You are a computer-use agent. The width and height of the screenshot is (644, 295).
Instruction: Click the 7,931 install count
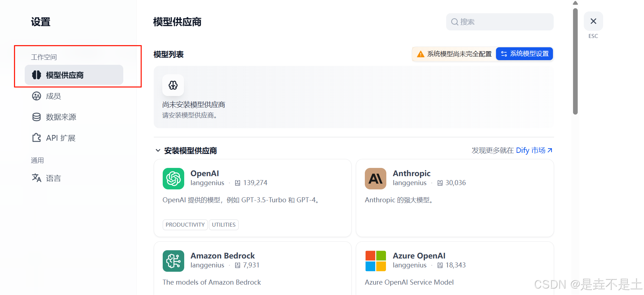click(251, 265)
